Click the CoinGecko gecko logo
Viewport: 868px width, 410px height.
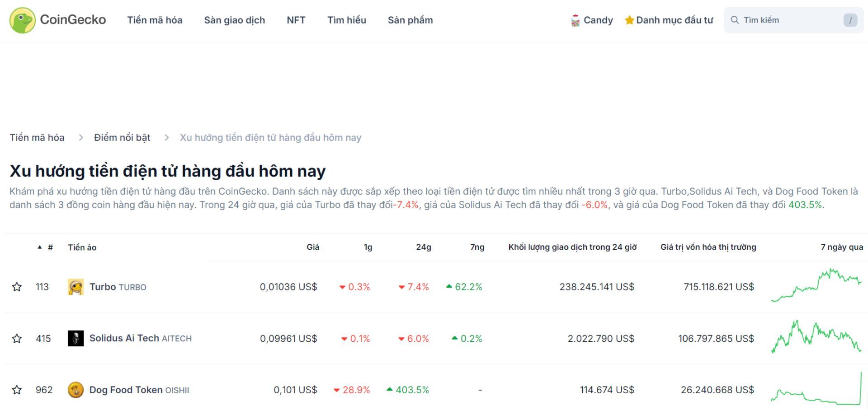(x=22, y=19)
